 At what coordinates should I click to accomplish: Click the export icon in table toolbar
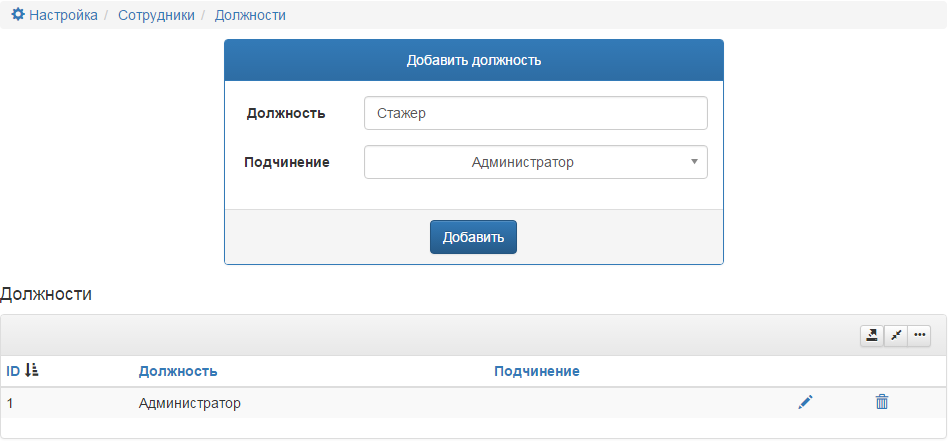[x=872, y=336]
